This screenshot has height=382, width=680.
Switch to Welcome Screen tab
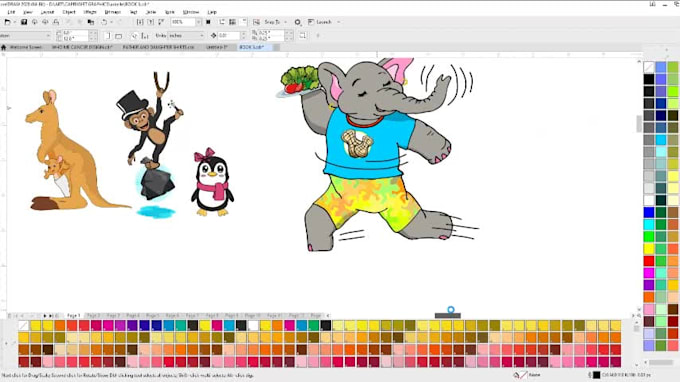tap(26, 47)
